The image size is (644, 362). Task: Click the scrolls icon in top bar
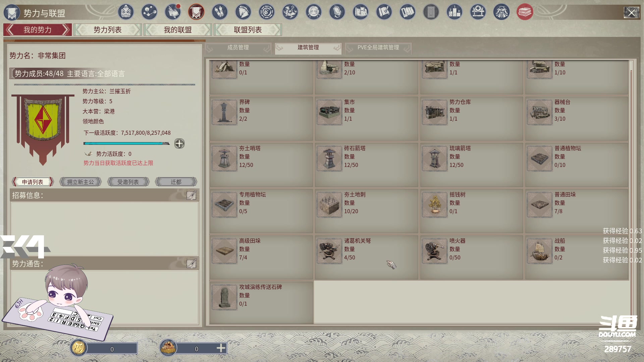219,12
